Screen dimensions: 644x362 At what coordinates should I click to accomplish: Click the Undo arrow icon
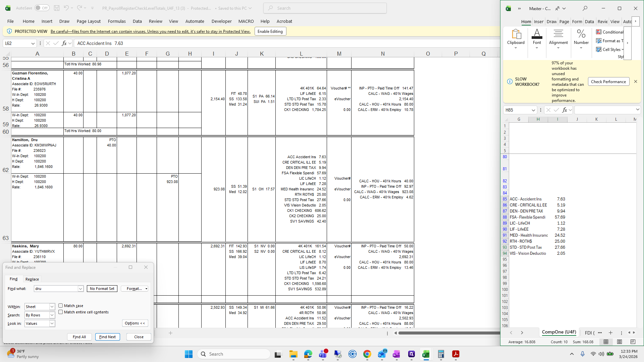(x=66, y=8)
